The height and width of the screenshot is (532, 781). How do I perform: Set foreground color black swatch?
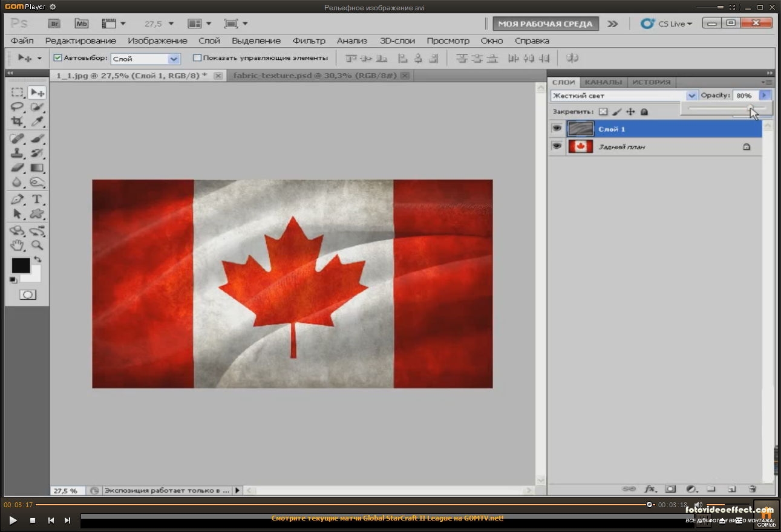[x=21, y=265]
